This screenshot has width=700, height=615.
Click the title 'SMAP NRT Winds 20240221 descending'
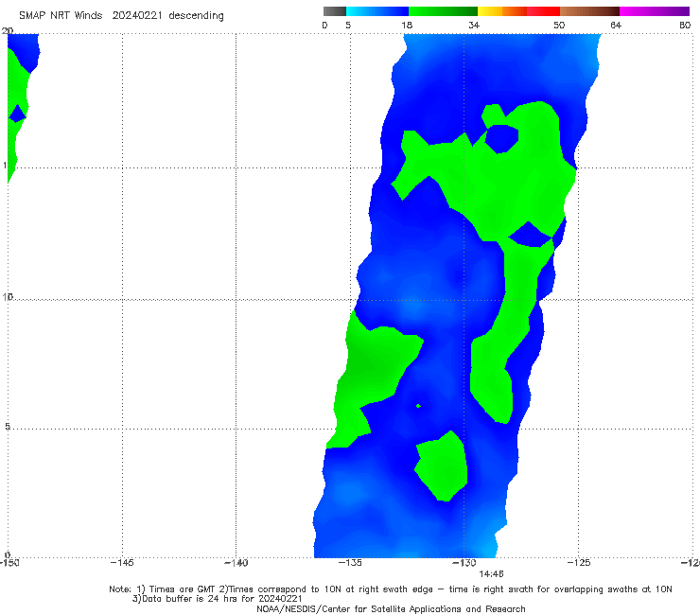click(121, 16)
